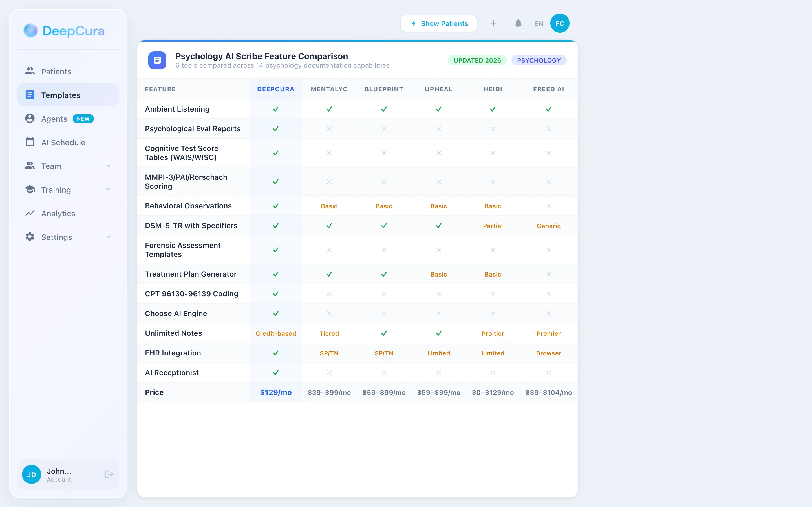This screenshot has width=812, height=507.
Task: Open Analytics with the trend line icon
Action: 30,213
